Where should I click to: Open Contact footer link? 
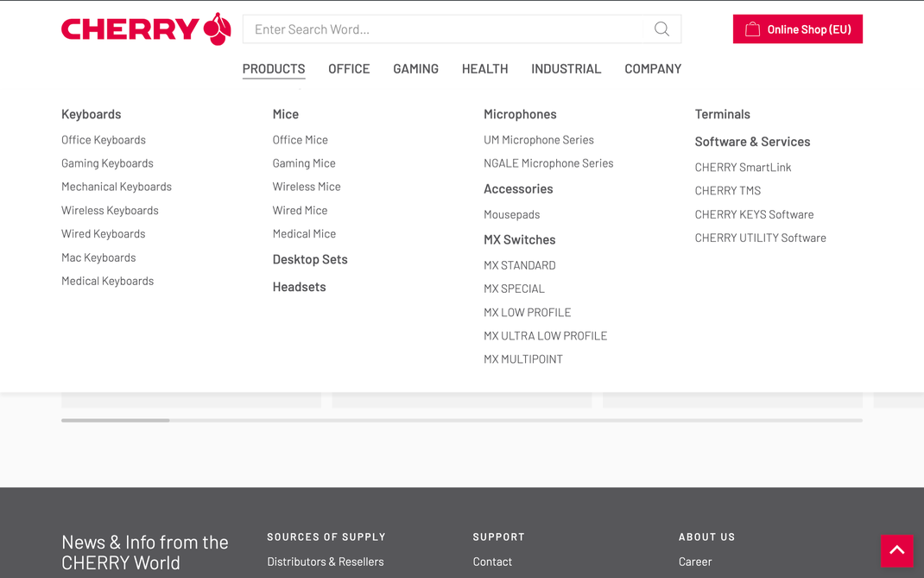492,562
